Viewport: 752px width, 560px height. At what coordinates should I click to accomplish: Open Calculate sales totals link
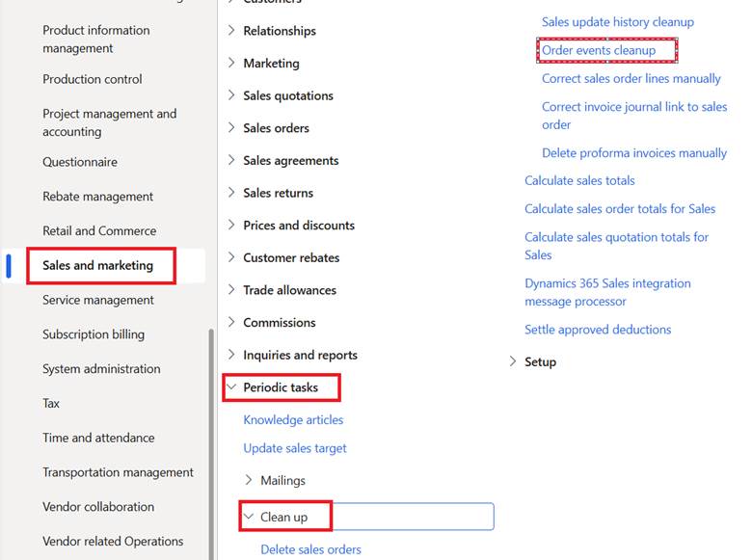pos(579,181)
